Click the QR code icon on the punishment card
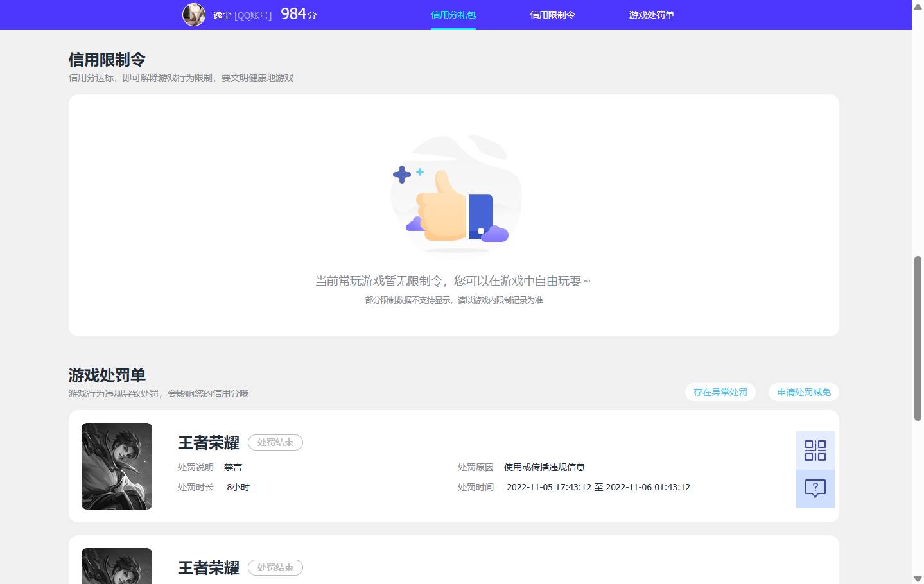The image size is (924, 584). click(815, 451)
